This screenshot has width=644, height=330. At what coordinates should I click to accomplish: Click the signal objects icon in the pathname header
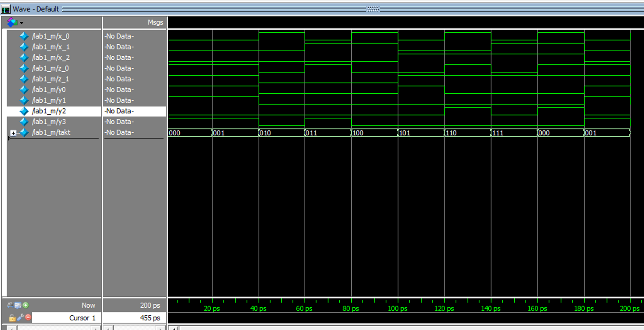[12, 22]
